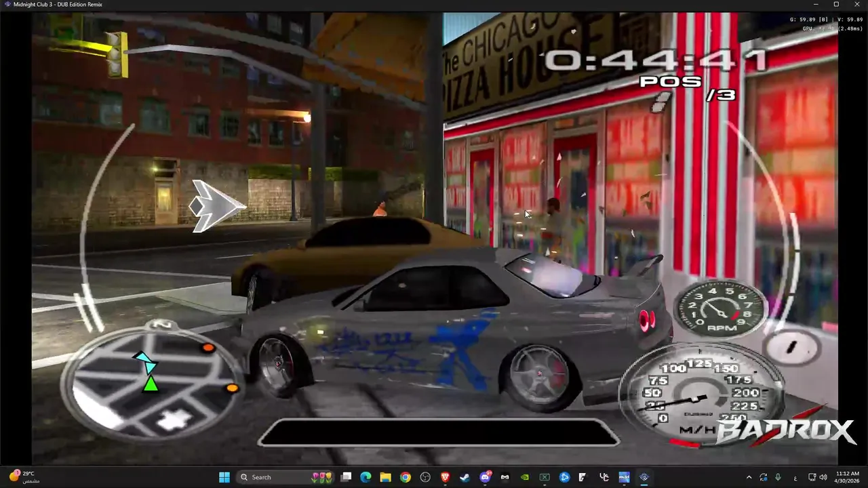868x488 pixels.
Task: Switch input language from tray indicator
Action: (795, 477)
